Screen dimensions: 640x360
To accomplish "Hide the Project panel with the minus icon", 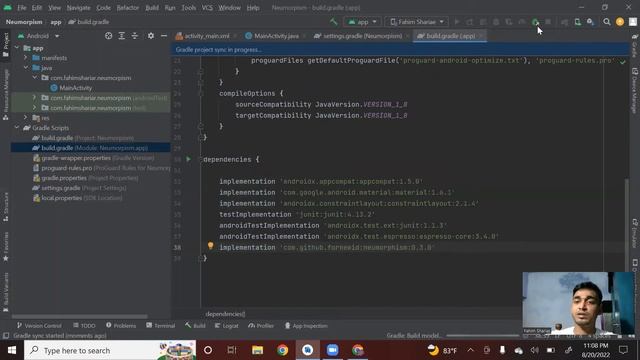I will click(164, 36).
